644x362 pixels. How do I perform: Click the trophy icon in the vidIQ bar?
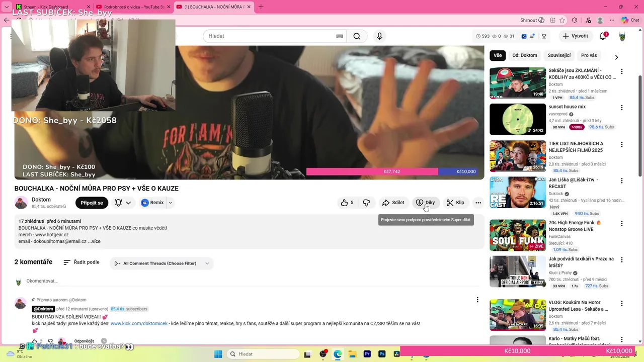544,36
